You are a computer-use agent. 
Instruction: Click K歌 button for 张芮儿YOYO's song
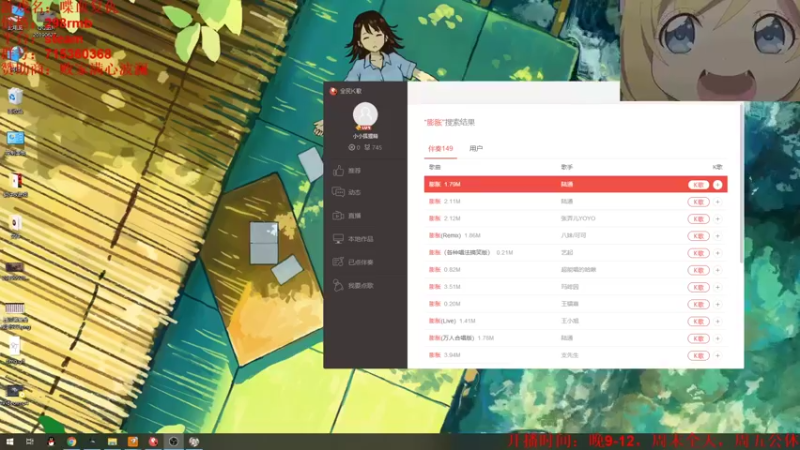pos(698,219)
